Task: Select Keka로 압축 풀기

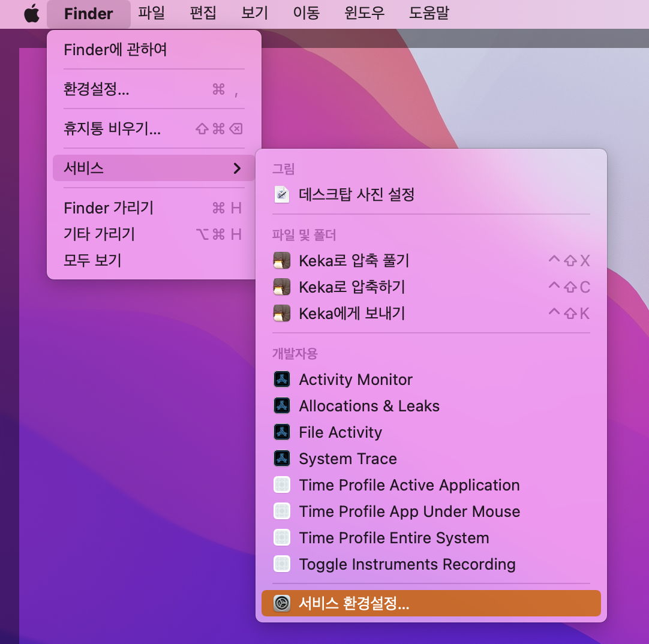Action: (x=431, y=261)
